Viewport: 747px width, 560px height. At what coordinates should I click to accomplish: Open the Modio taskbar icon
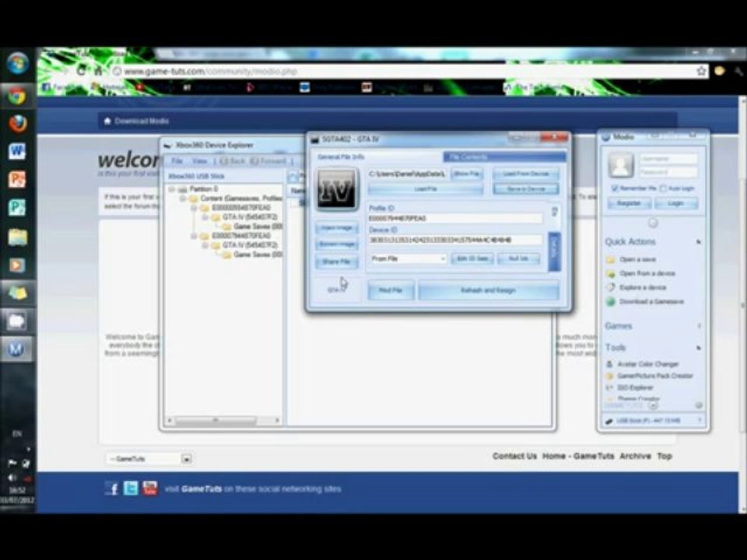tap(17, 349)
